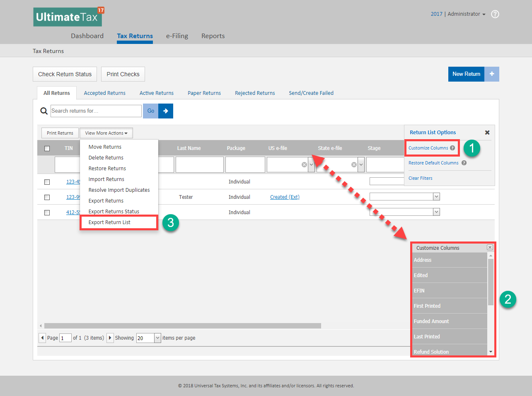The height and width of the screenshot is (396, 532).
Task: Open the Stage dropdown in last row
Action: 436,212
